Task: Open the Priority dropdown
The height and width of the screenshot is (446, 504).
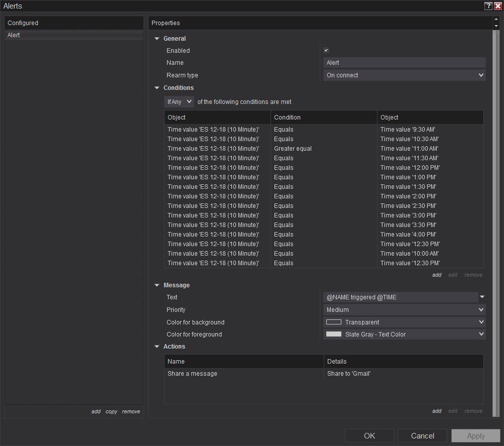Action: (x=404, y=310)
